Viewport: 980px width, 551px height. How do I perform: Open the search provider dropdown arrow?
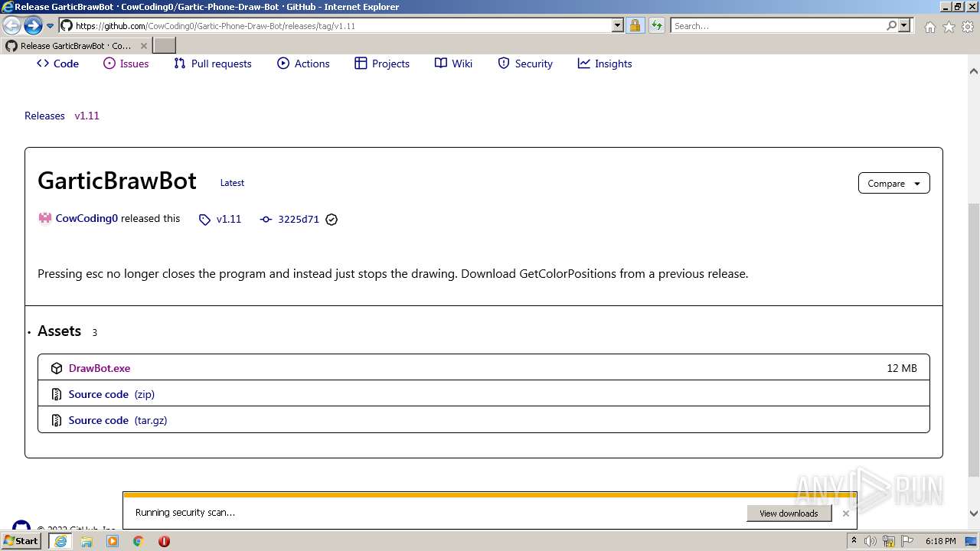[904, 25]
